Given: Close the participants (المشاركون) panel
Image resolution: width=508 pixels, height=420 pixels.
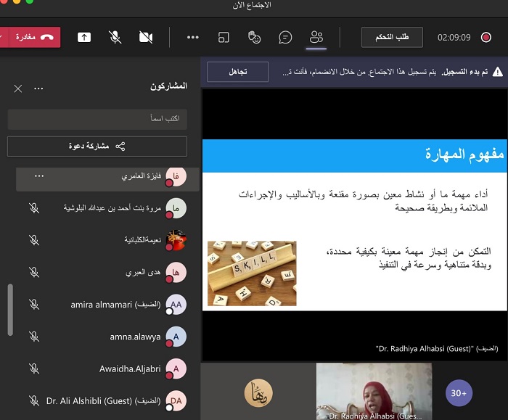Looking at the screenshot, I should click(18, 88).
